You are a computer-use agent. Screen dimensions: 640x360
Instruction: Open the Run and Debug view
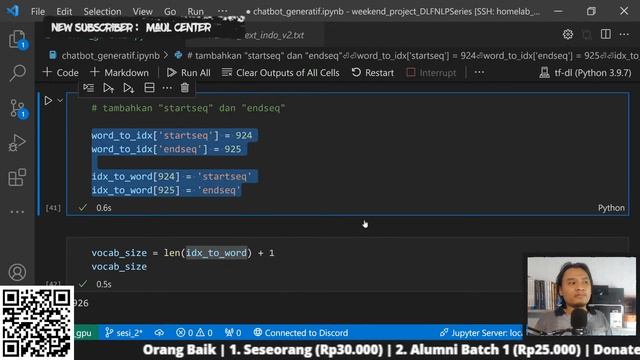pyautogui.click(x=17, y=143)
